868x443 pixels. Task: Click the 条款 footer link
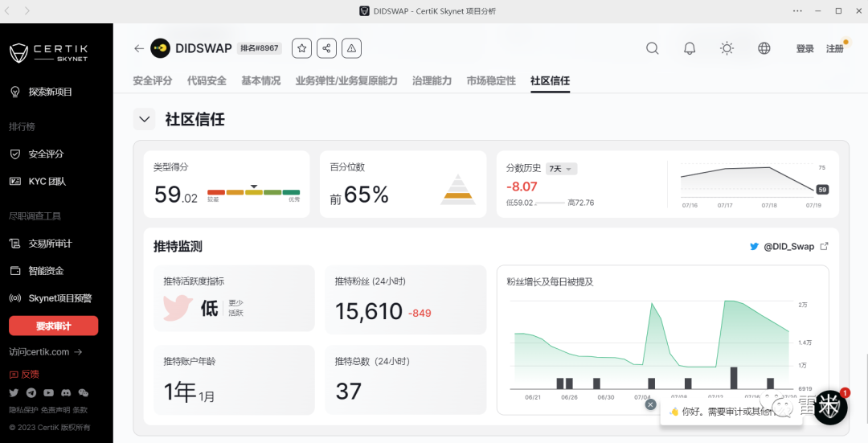pyautogui.click(x=80, y=410)
